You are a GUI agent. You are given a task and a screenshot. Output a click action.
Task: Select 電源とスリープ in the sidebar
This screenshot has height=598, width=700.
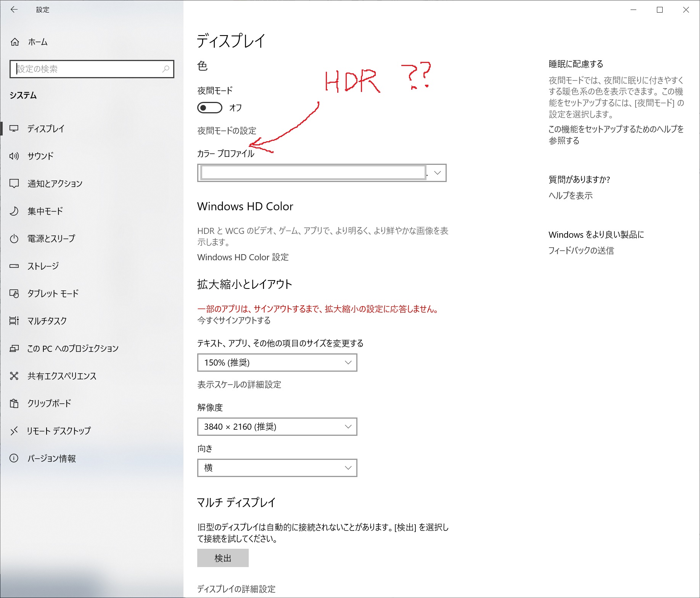click(92, 239)
